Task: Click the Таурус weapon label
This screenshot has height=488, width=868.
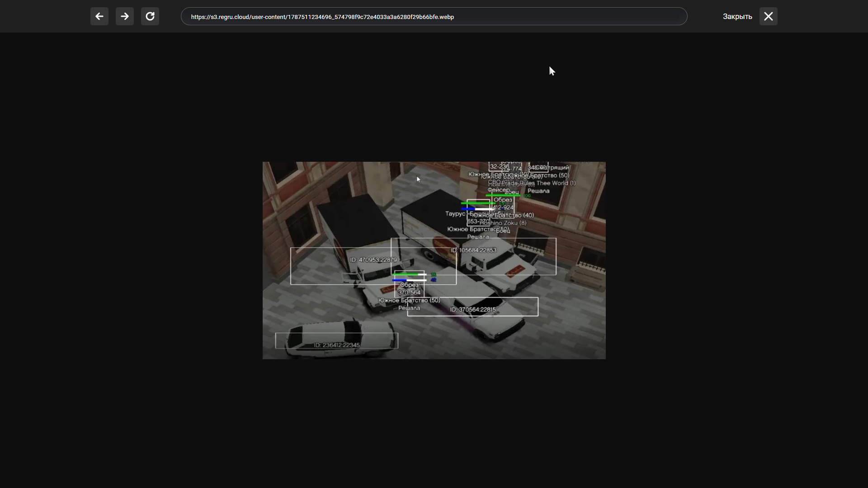Action: pos(455,214)
